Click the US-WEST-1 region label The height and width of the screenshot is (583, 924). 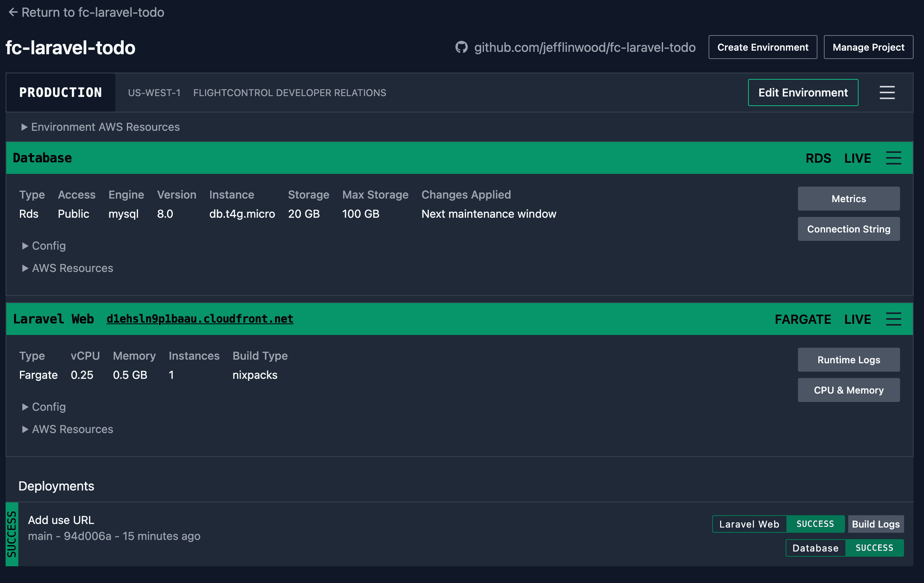[154, 93]
